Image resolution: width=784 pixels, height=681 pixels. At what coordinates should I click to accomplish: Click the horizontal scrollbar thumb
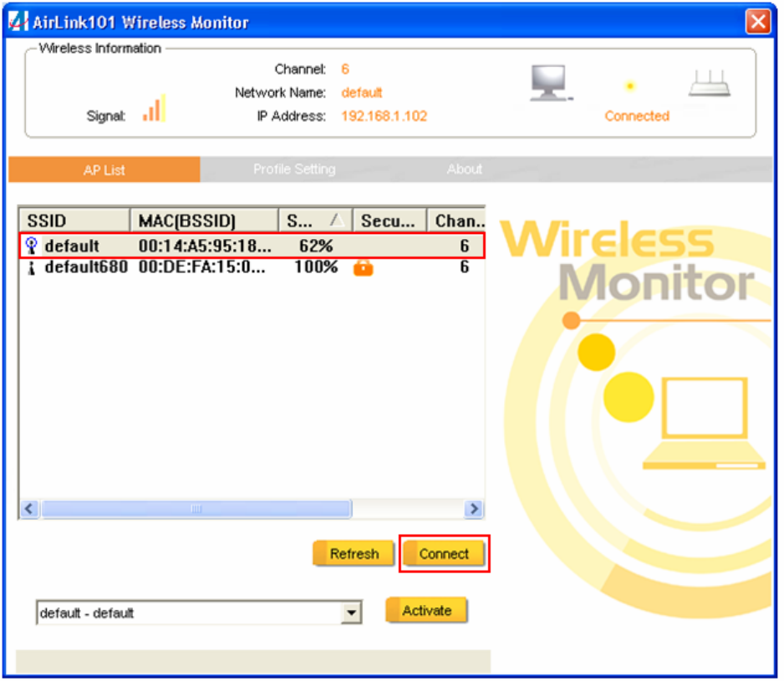point(196,509)
